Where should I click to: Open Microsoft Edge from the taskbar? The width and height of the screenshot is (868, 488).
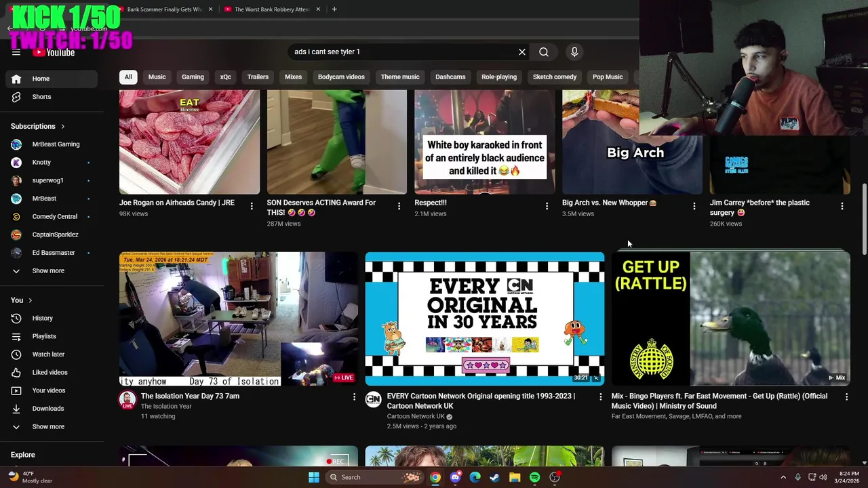[475, 477]
